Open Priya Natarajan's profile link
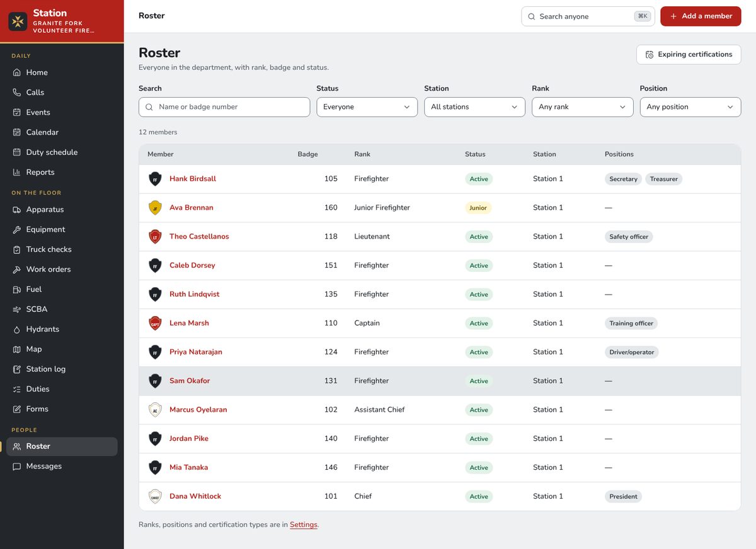The image size is (756, 549). [x=196, y=352]
